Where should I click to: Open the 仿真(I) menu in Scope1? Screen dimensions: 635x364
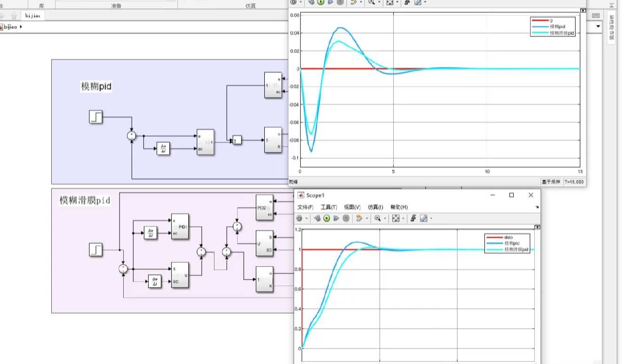click(375, 207)
